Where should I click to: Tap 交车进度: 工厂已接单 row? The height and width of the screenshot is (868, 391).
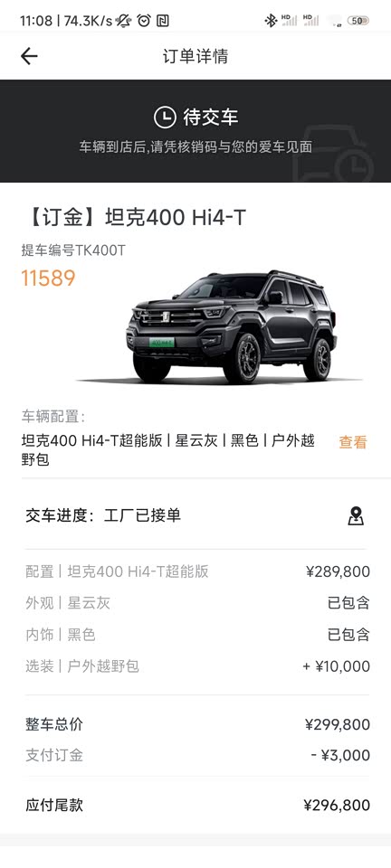(x=195, y=516)
